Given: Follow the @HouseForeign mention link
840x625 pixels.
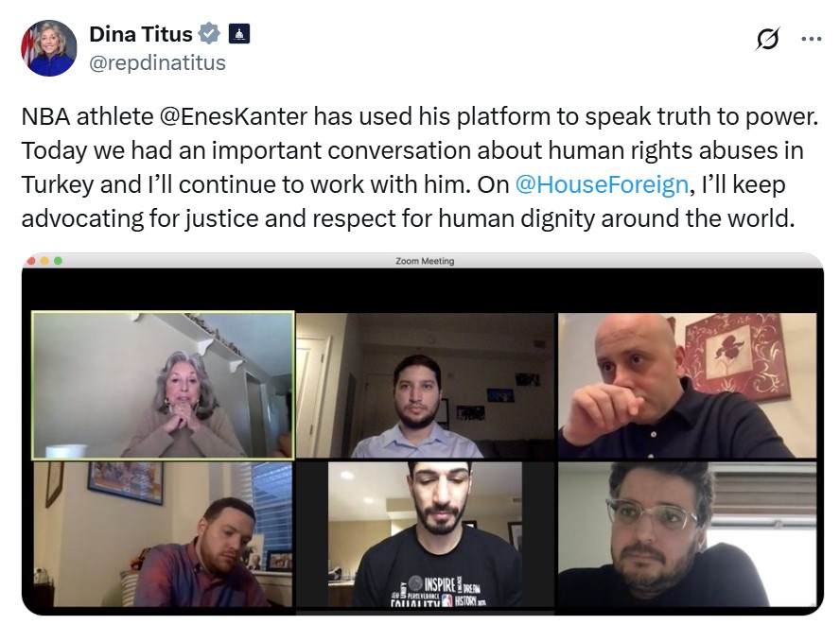Looking at the screenshot, I should 602,184.
